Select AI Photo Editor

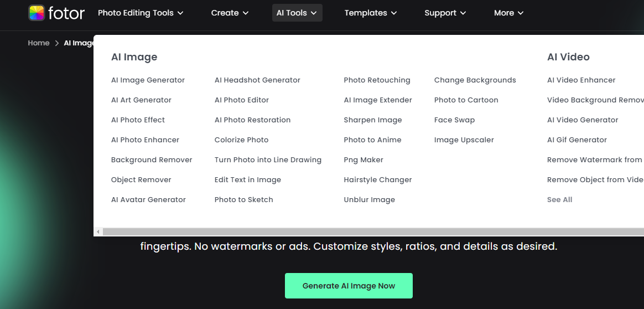[241, 100]
